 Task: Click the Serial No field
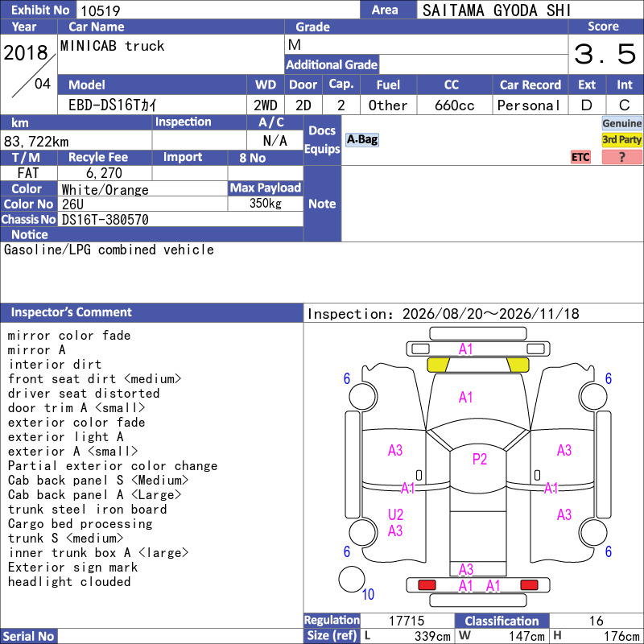click(180, 636)
